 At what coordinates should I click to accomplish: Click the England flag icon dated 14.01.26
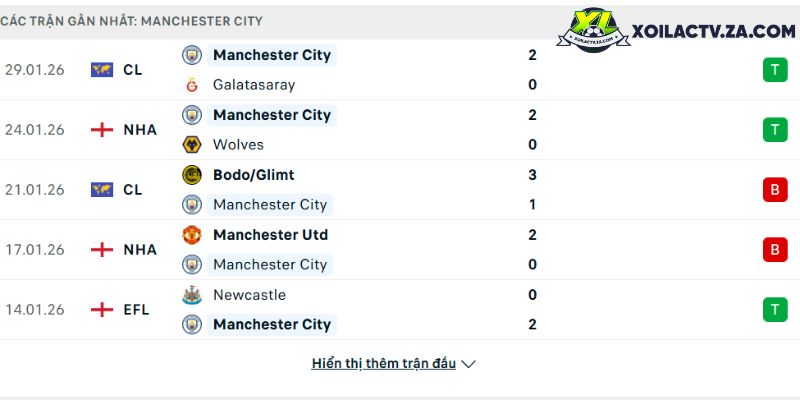point(102,310)
